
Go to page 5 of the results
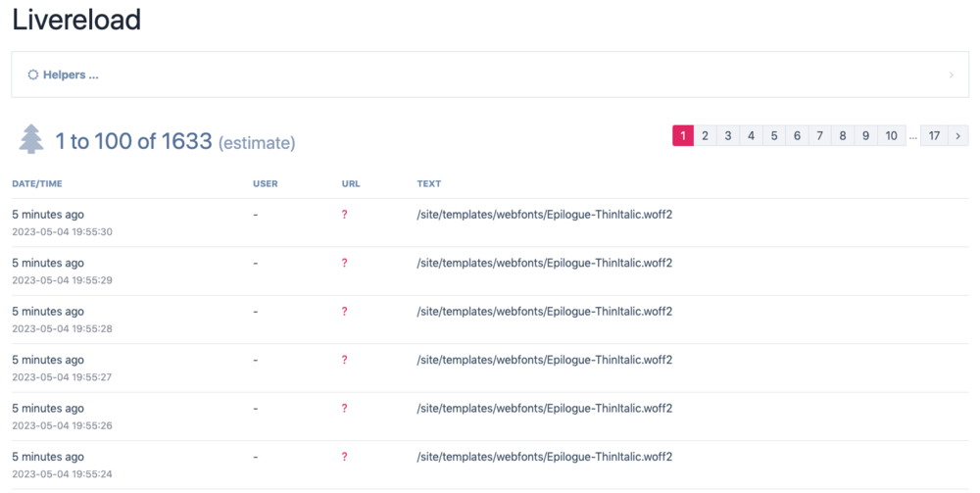[774, 136]
